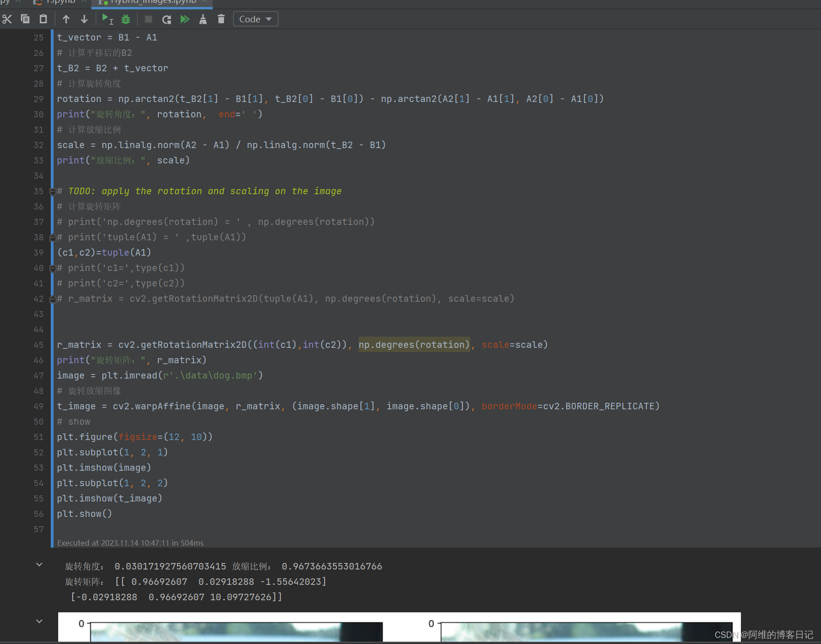Paste the copied cell

click(43, 19)
